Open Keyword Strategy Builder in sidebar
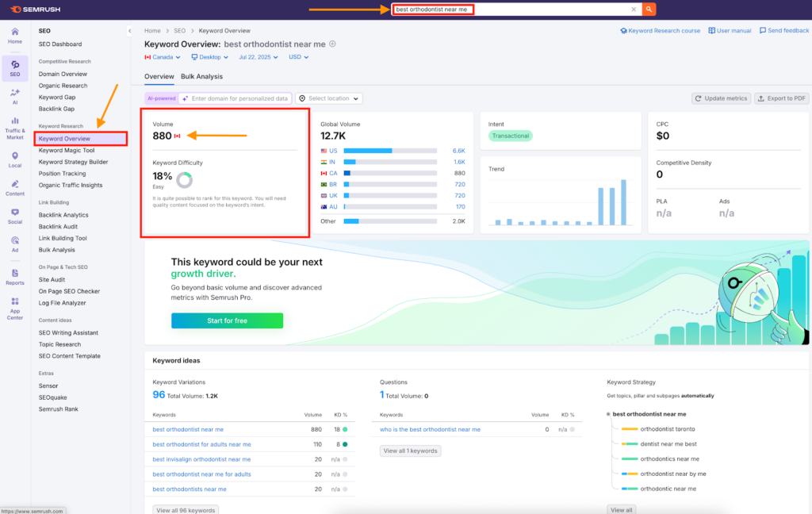 pyautogui.click(x=73, y=162)
